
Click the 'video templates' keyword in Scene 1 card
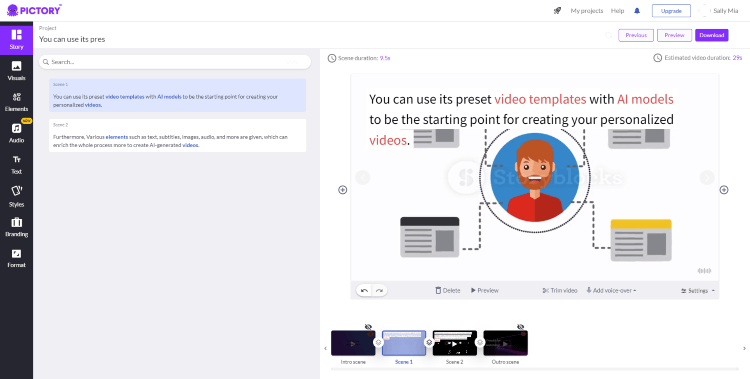coord(125,97)
